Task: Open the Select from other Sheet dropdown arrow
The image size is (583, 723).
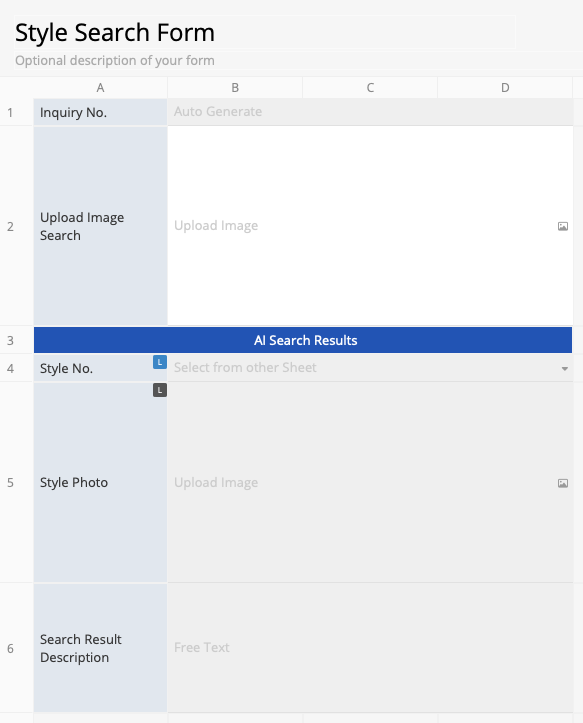Action: coord(565,368)
